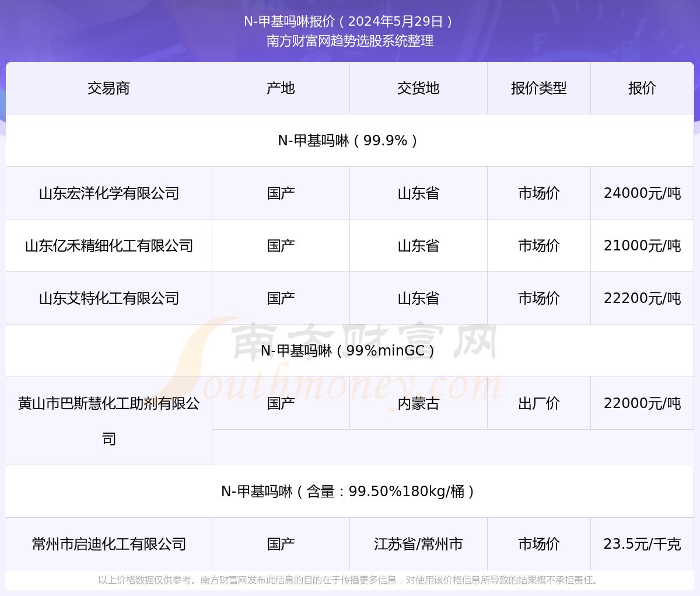The image size is (700, 596).
Task: Click the price '21000元/吨'
Action: click(642, 246)
